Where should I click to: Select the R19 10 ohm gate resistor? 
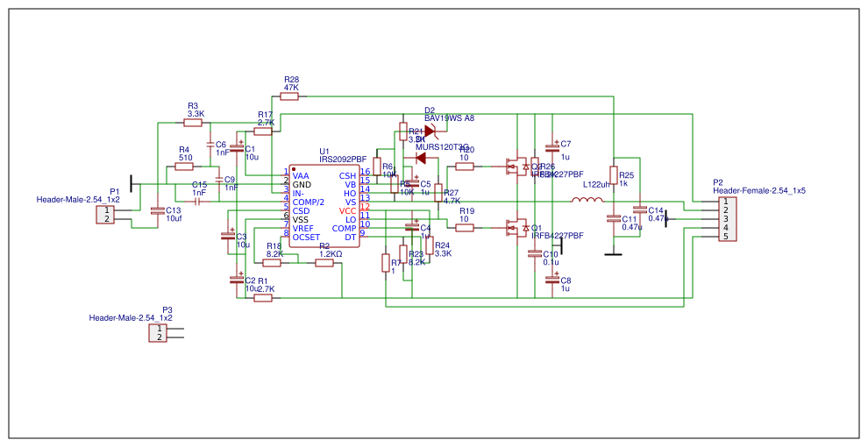tap(465, 227)
